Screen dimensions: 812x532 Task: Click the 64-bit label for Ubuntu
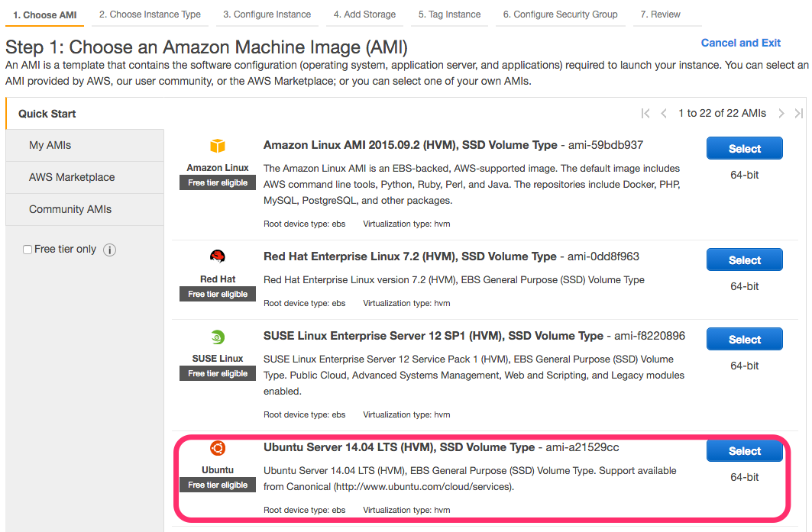coord(745,477)
